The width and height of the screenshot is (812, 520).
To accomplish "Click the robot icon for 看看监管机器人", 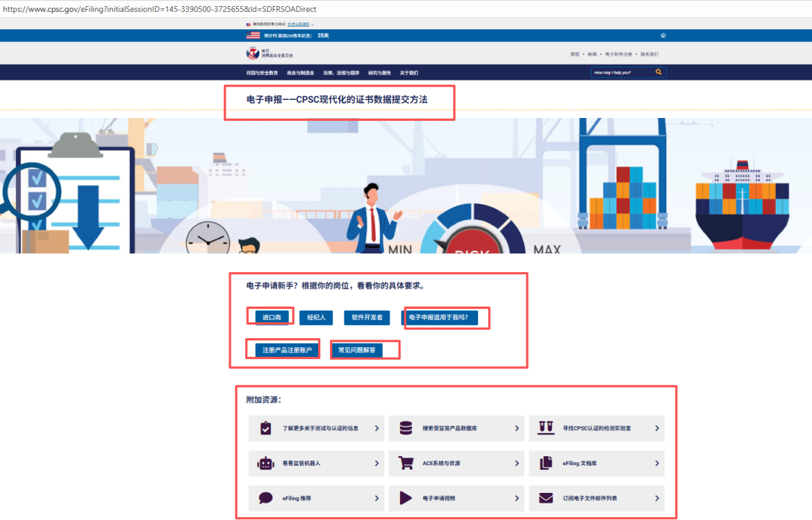I will 265,463.
